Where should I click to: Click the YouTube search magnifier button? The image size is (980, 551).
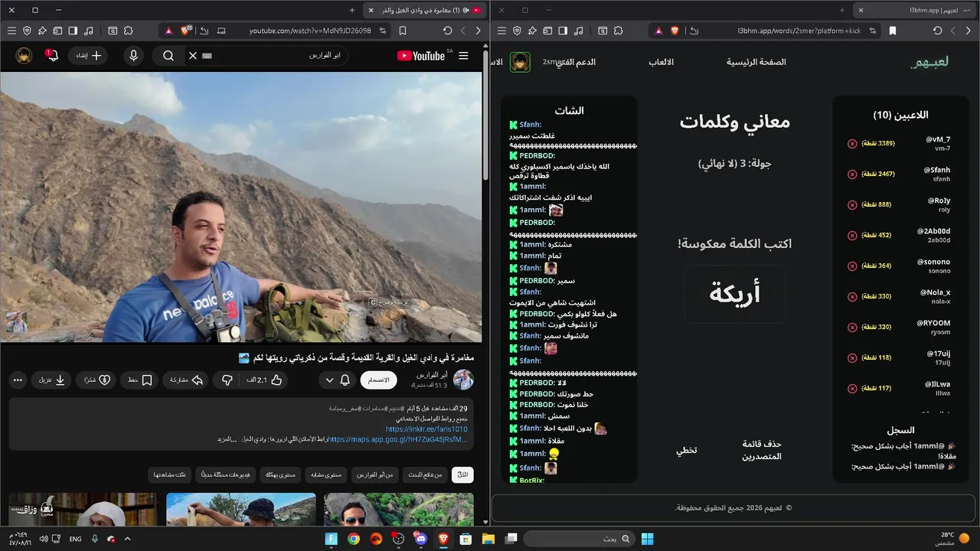click(x=168, y=56)
